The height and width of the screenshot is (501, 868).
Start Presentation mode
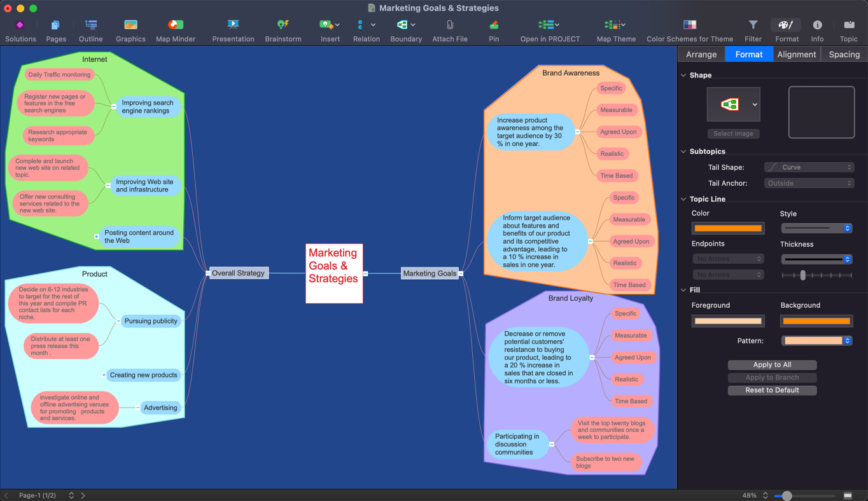[233, 25]
